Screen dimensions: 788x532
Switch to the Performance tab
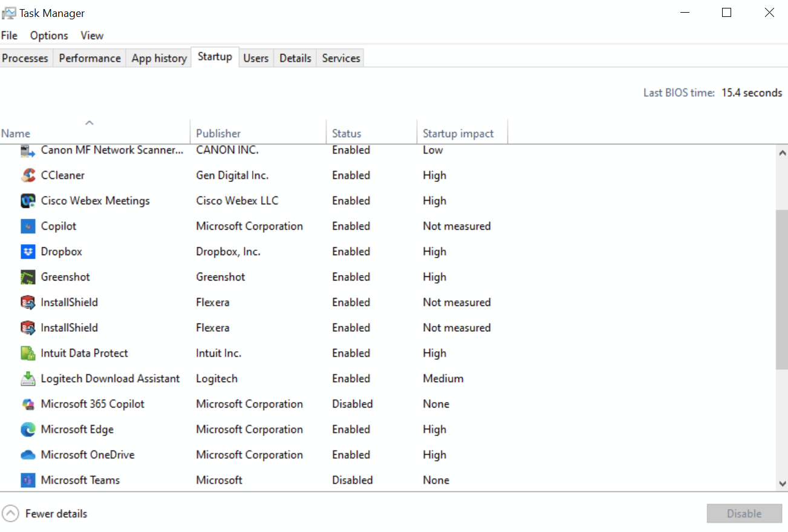pos(90,58)
